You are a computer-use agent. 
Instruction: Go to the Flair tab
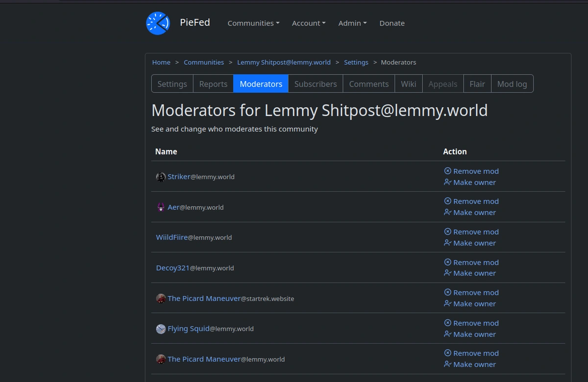coord(477,84)
